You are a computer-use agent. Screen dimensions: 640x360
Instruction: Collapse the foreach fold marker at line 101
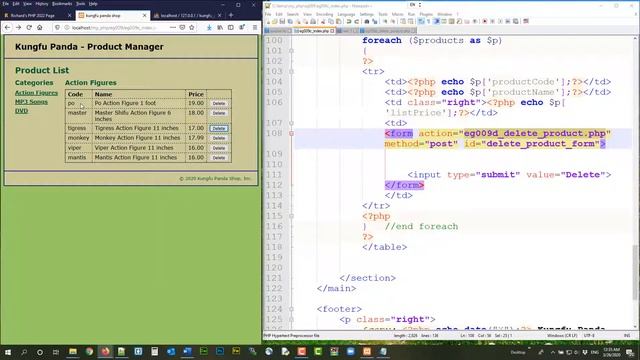coord(291,51)
